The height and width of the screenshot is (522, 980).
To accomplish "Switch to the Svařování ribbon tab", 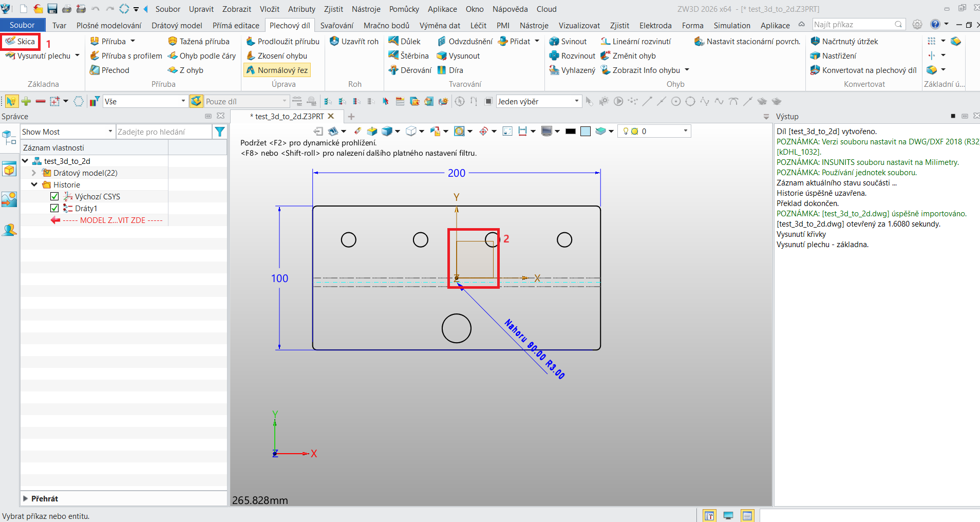I will (337, 25).
